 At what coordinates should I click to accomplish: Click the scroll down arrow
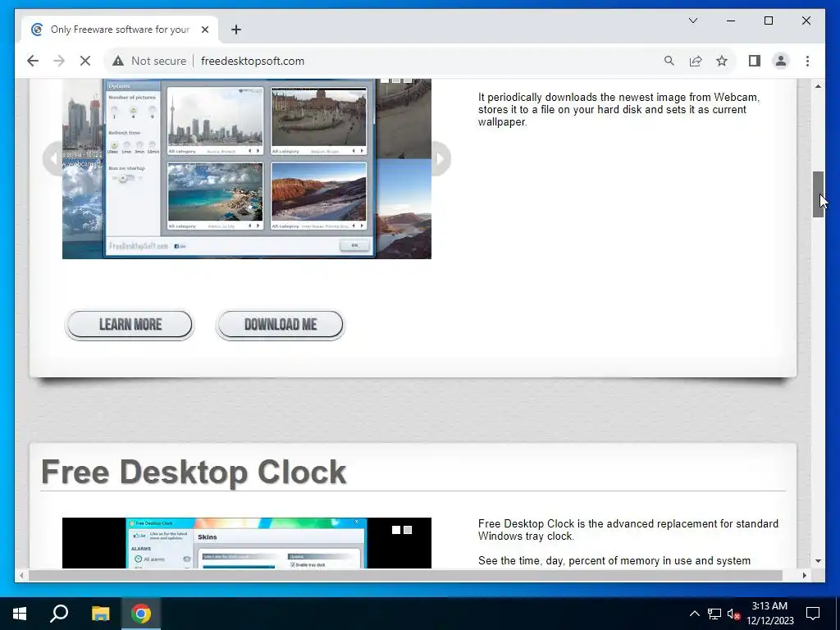pos(818,561)
